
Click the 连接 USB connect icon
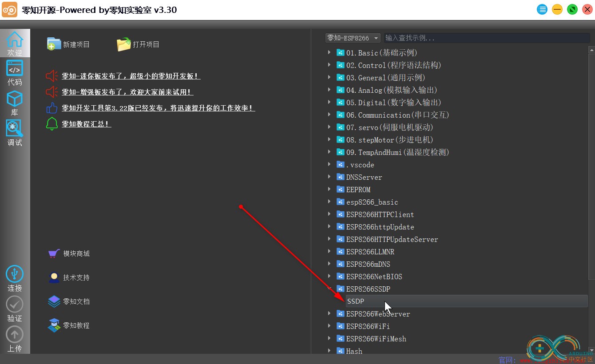[15, 274]
